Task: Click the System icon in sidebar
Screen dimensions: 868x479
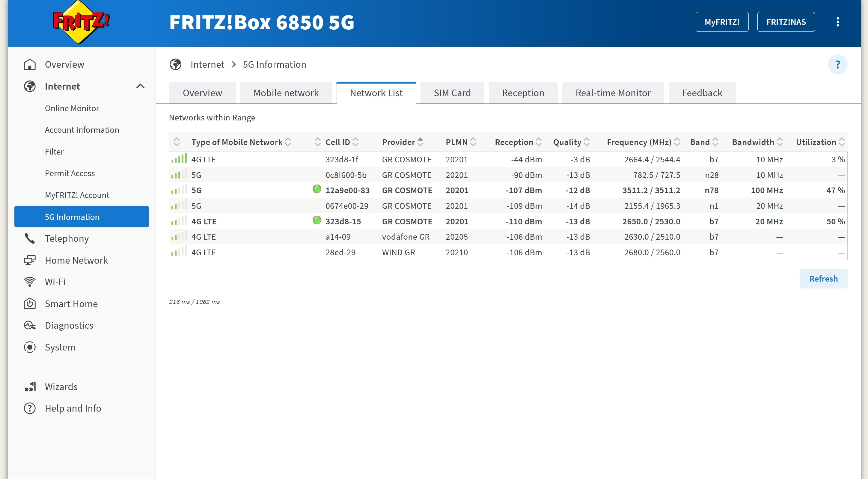Action: click(30, 347)
